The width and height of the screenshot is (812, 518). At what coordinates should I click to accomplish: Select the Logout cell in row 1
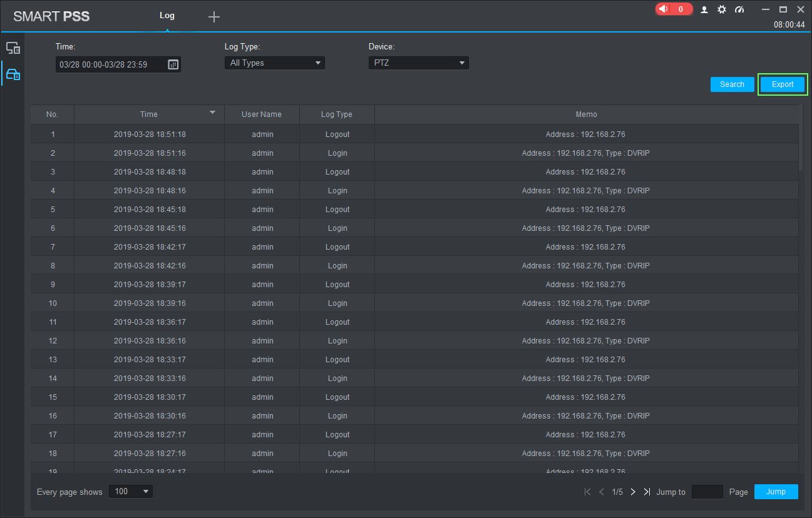[337, 135]
